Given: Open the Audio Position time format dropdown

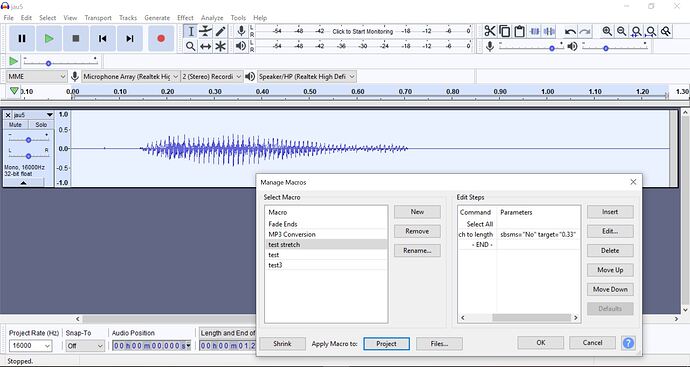Looking at the screenshot, I should tap(188, 346).
